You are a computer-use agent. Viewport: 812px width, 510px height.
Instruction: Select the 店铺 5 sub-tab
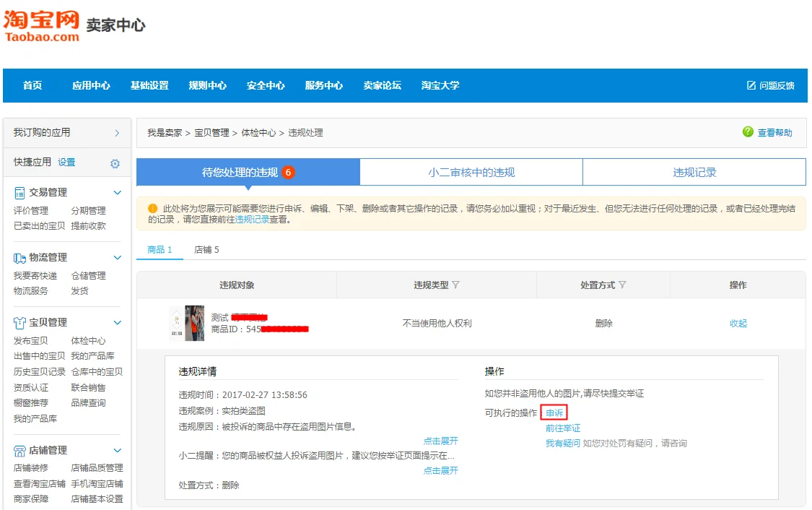click(206, 250)
